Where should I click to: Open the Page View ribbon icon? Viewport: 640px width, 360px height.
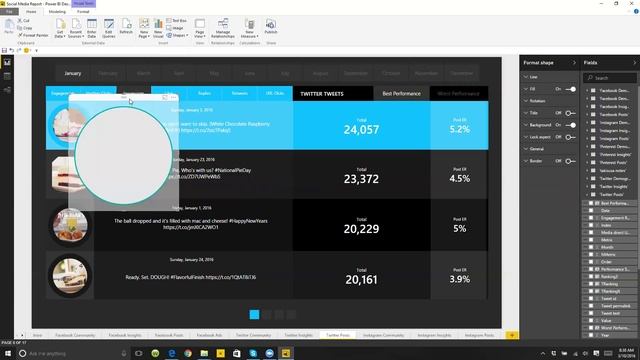200,28
